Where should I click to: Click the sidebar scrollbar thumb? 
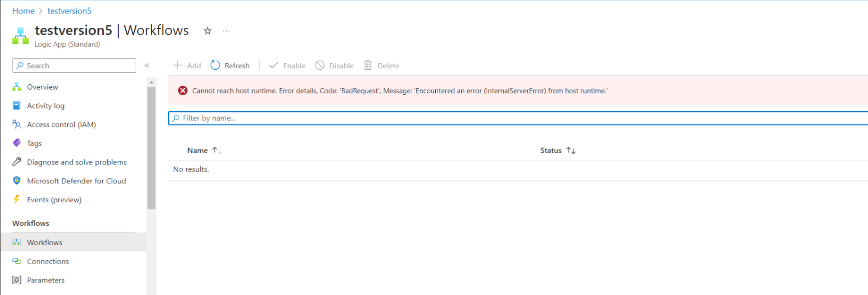pyautogui.click(x=151, y=148)
